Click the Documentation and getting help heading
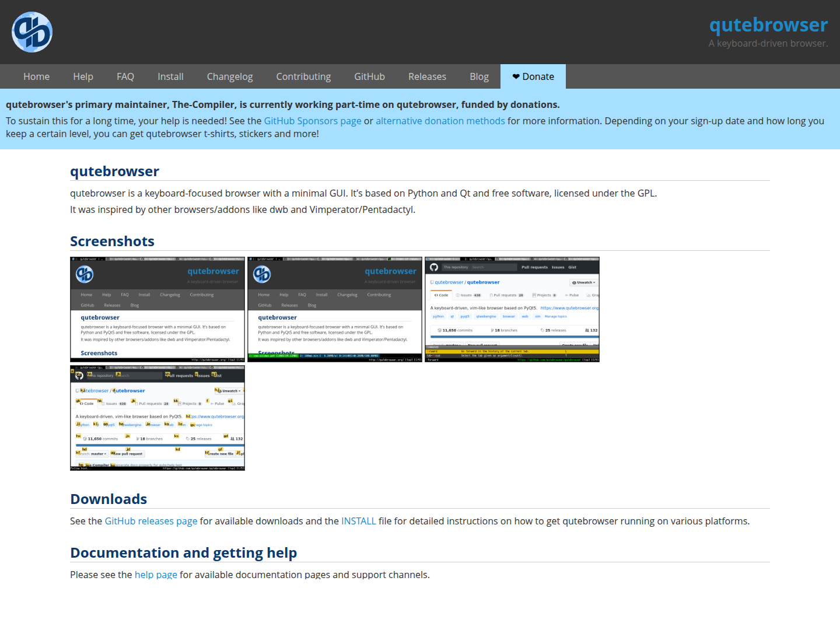This screenshot has width=840, height=630. click(x=184, y=553)
